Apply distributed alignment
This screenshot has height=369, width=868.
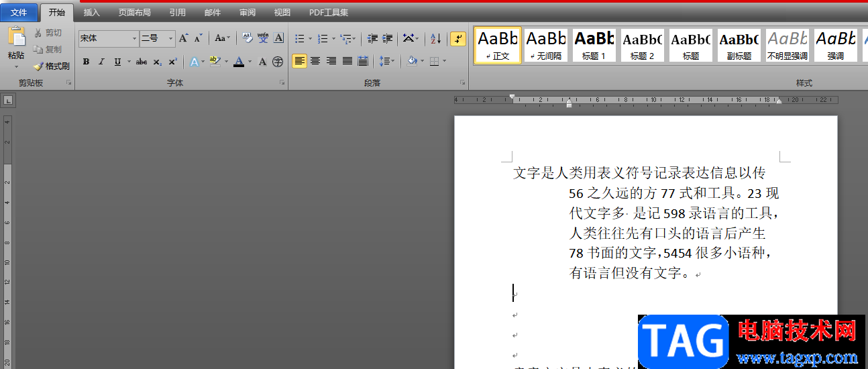click(x=364, y=61)
